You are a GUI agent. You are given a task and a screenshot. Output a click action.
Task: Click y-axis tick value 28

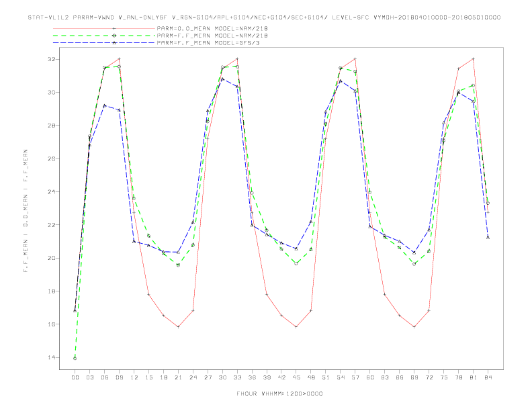pos(52,126)
